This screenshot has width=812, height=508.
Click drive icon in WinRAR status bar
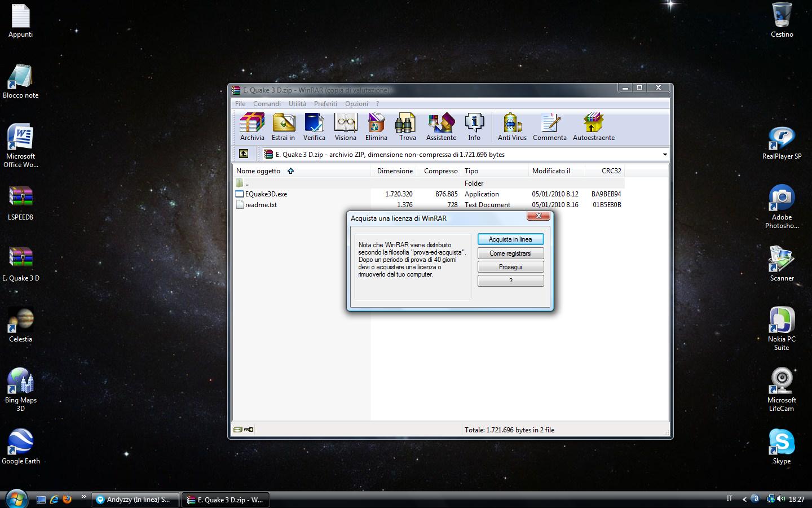[x=238, y=430]
